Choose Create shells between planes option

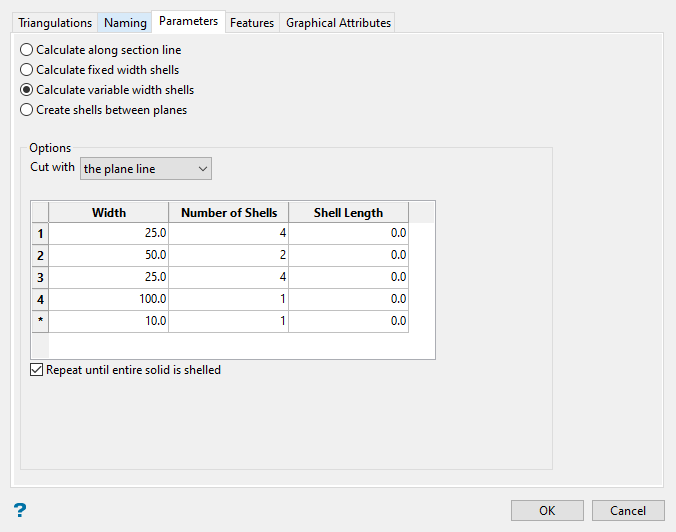click(26, 110)
